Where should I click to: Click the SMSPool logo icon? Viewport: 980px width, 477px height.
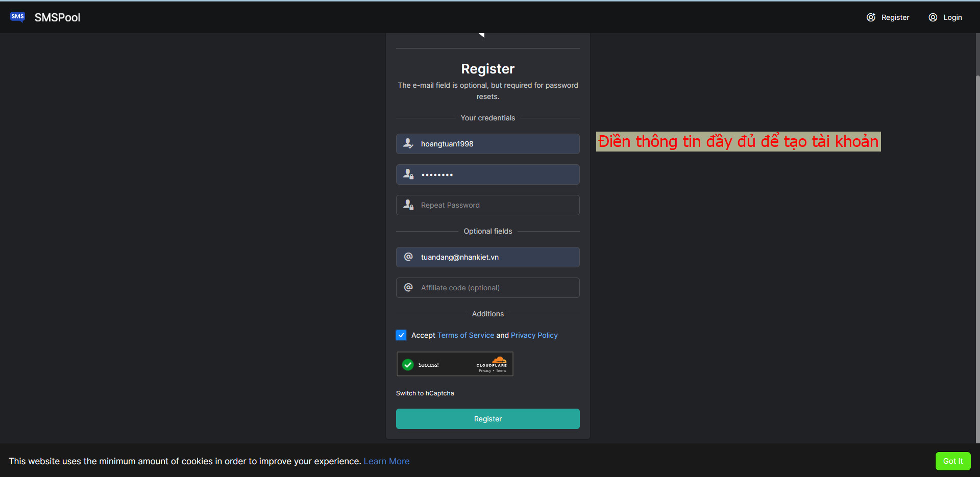pyautogui.click(x=17, y=17)
